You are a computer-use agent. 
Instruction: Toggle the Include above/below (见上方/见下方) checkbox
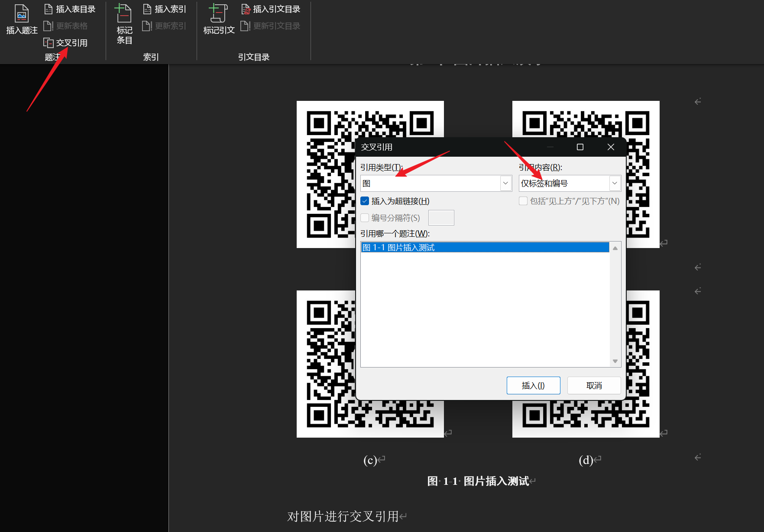[x=523, y=201]
